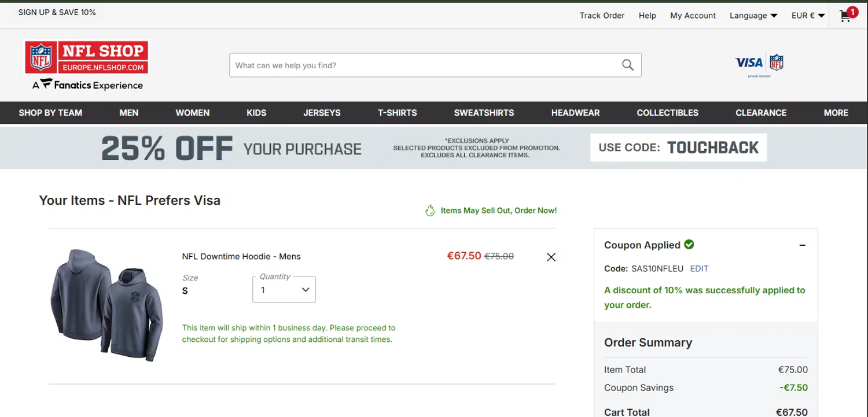
Task: Click the search magnifier icon
Action: click(627, 65)
